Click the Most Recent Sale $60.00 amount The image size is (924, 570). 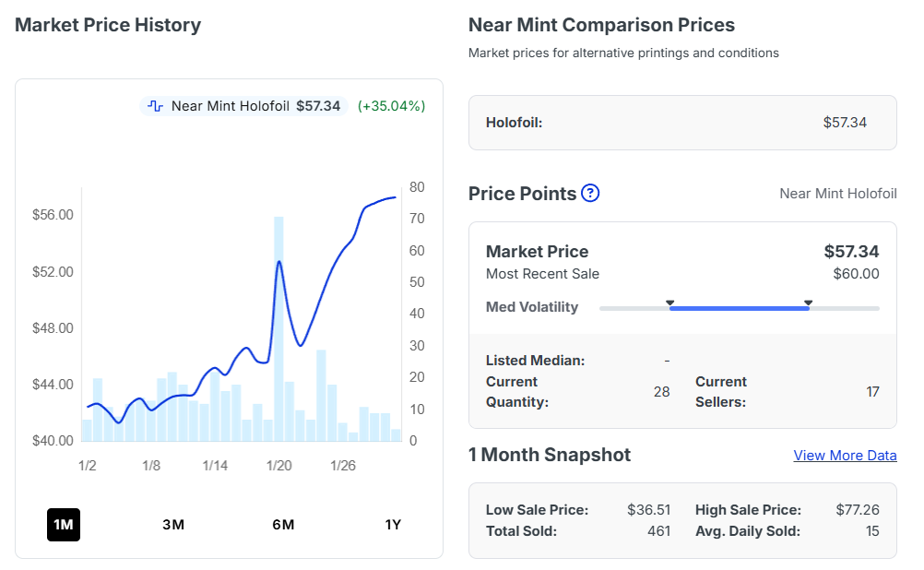coord(856,274)
